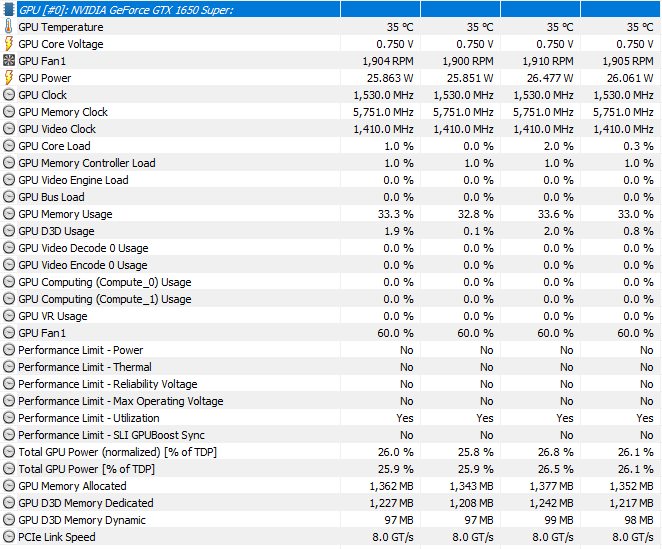Click clock icon beside GPU Clock
The width and height of the screenshot is (662, 549).
pyautogui.click(x=8, y=95)
